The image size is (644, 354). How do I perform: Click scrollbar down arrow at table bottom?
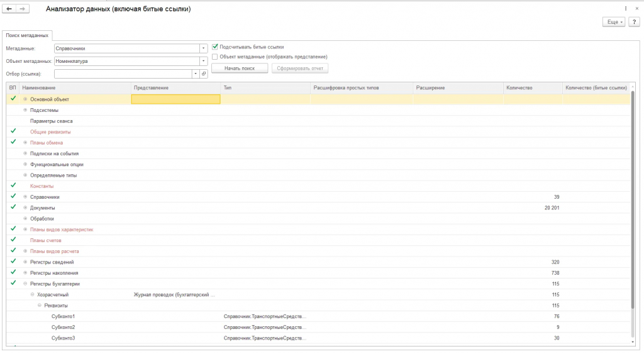pos(633,342)
